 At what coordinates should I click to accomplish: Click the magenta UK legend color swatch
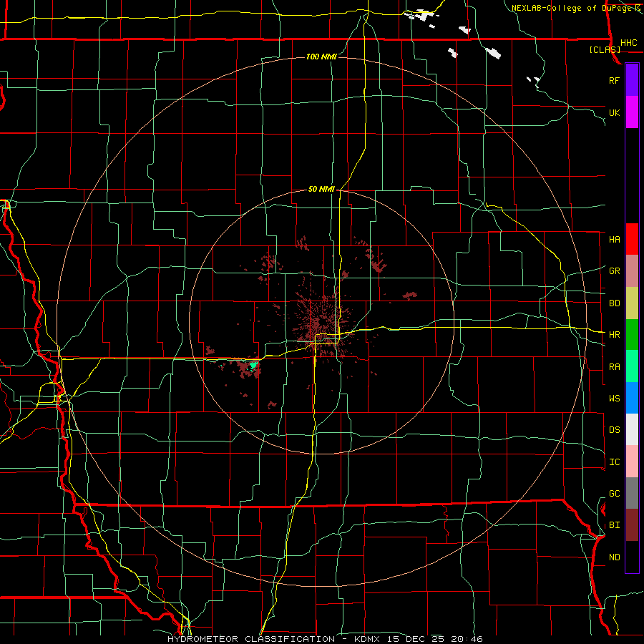coord(632,112)
